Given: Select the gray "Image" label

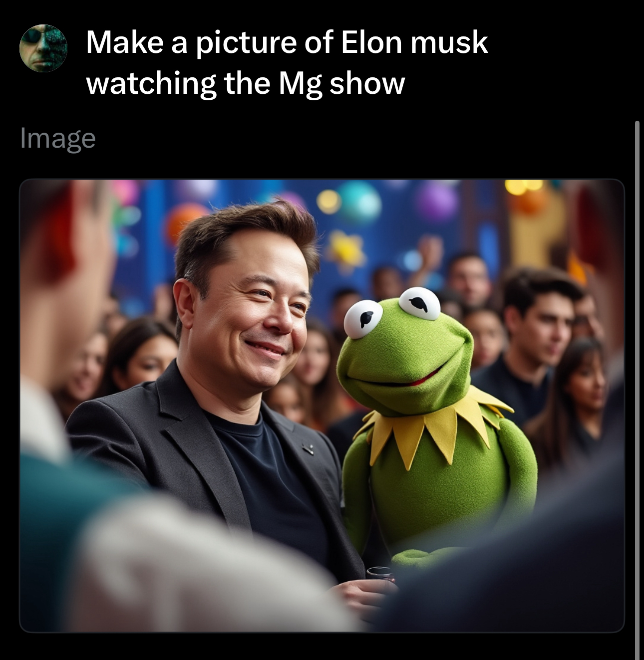Looking at the screenshot, I should click(58, 138).
